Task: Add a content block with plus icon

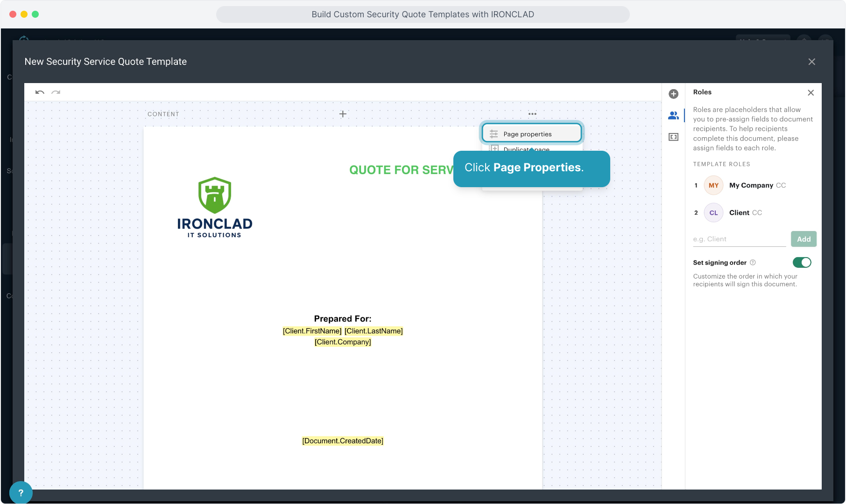Action: pos(343,114)
